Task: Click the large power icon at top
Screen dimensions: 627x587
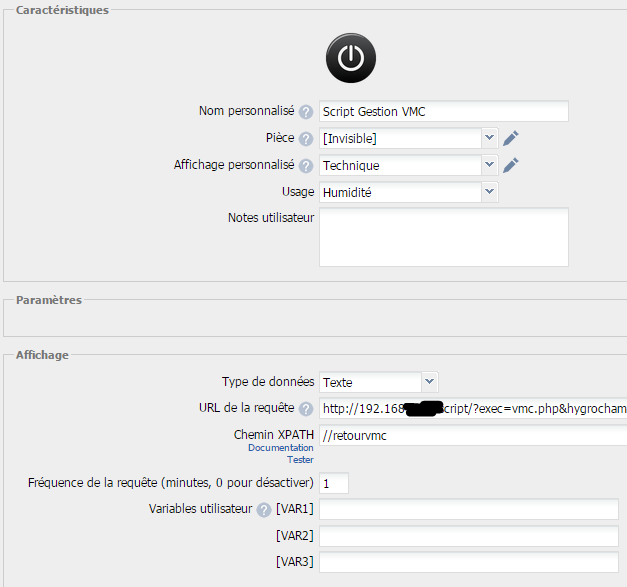Action: [x=350, y=58]
